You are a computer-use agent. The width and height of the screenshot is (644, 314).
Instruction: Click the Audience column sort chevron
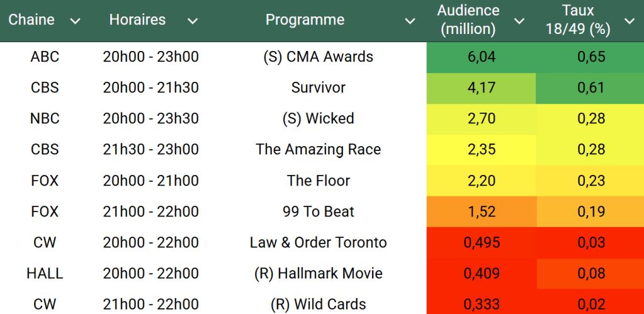click(519, 21)
